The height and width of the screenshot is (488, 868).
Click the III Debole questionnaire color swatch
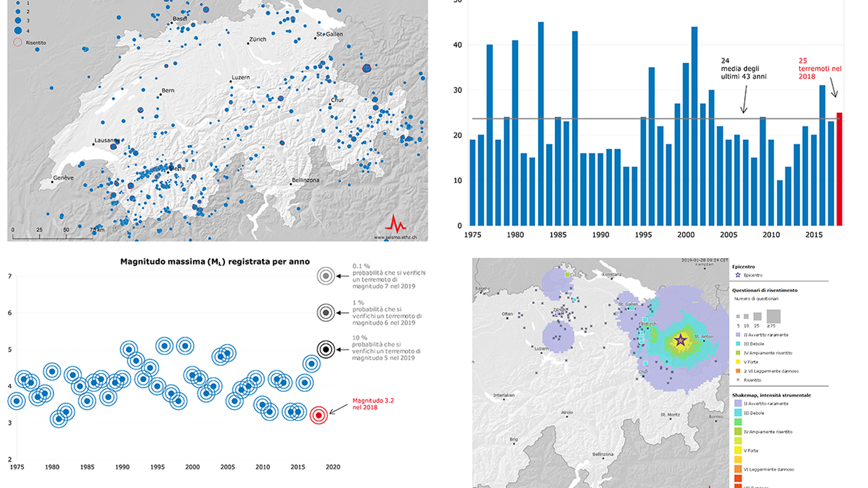tap(737, 343)
